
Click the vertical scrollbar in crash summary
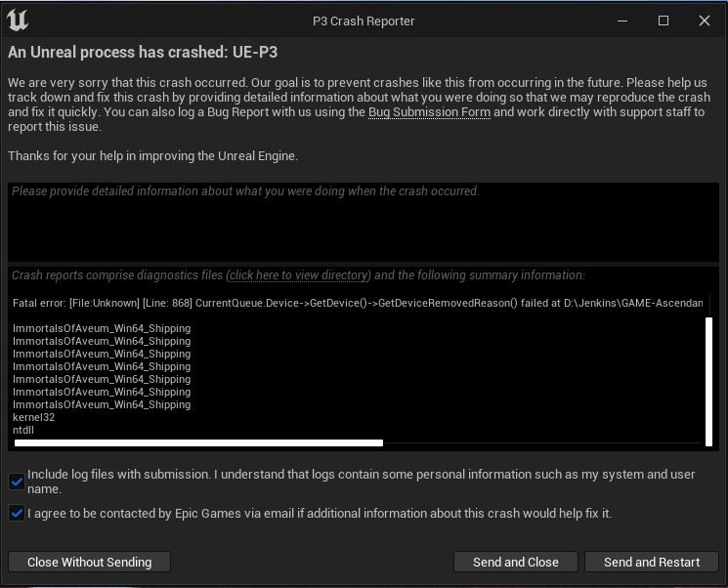709,379
